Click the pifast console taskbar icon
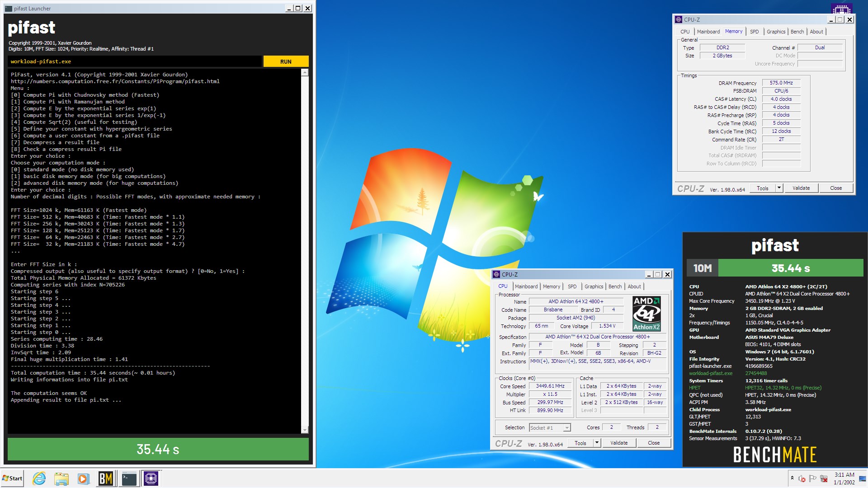 point(129,479)
